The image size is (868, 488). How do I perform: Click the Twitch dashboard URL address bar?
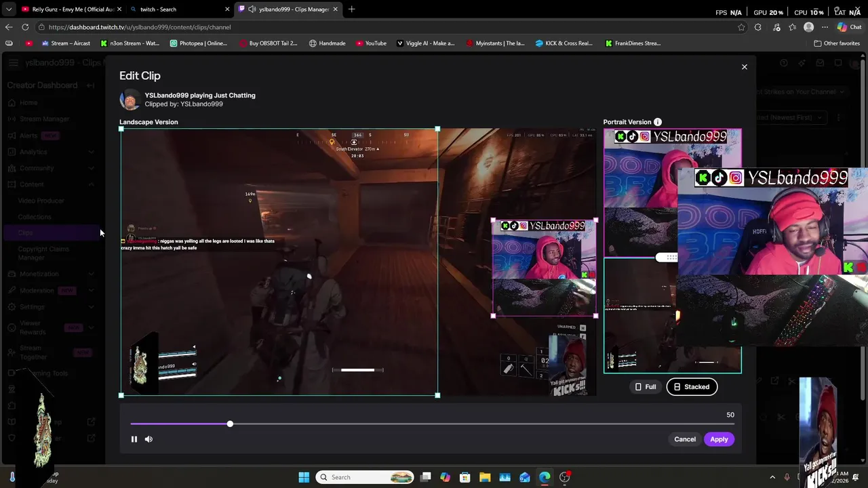(387, 27)
